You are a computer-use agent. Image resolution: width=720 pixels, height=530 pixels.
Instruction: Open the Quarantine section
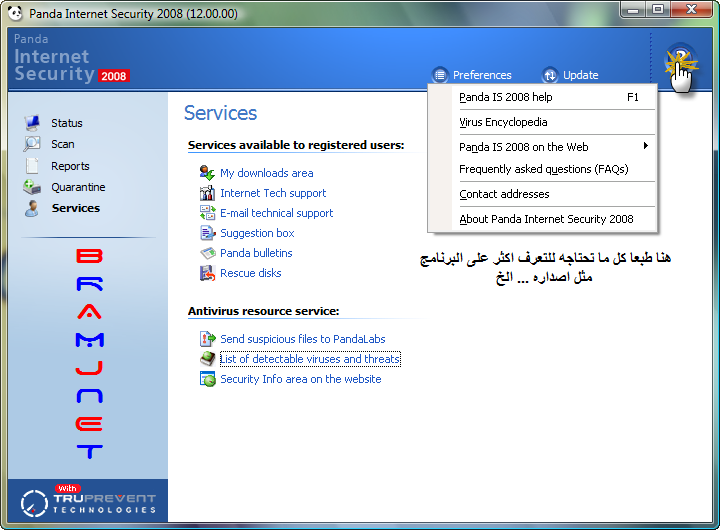pos(78,187)
